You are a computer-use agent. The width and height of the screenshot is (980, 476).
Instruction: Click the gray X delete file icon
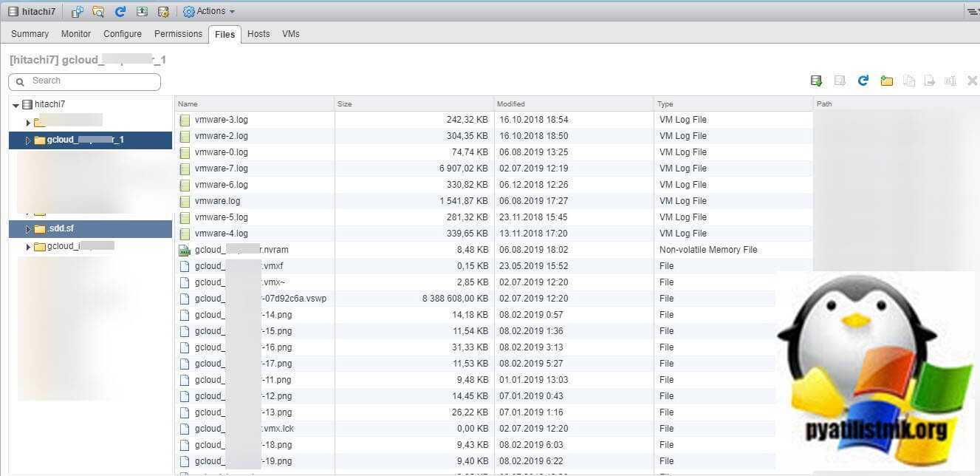pos(972,81)
